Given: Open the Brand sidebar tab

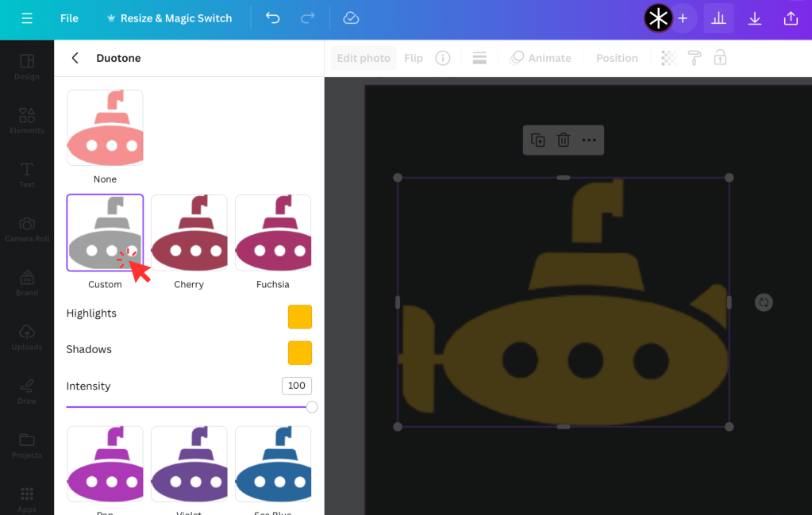Looking at the screenshot, I should (27, 283).
